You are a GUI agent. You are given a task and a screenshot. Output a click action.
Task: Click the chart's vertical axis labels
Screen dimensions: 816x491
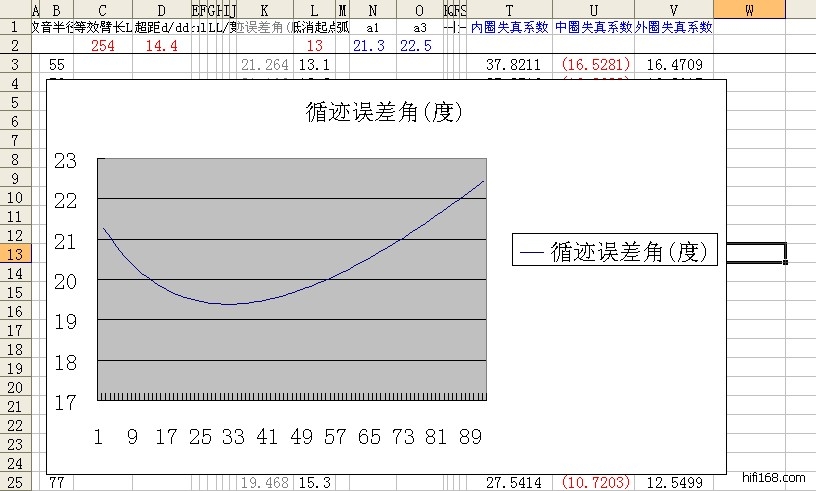tap(65, 280)
